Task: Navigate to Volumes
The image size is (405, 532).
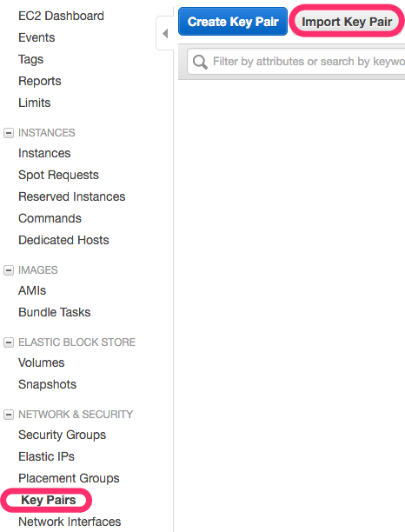Action: pyautogui.click(x=42, y=362)
